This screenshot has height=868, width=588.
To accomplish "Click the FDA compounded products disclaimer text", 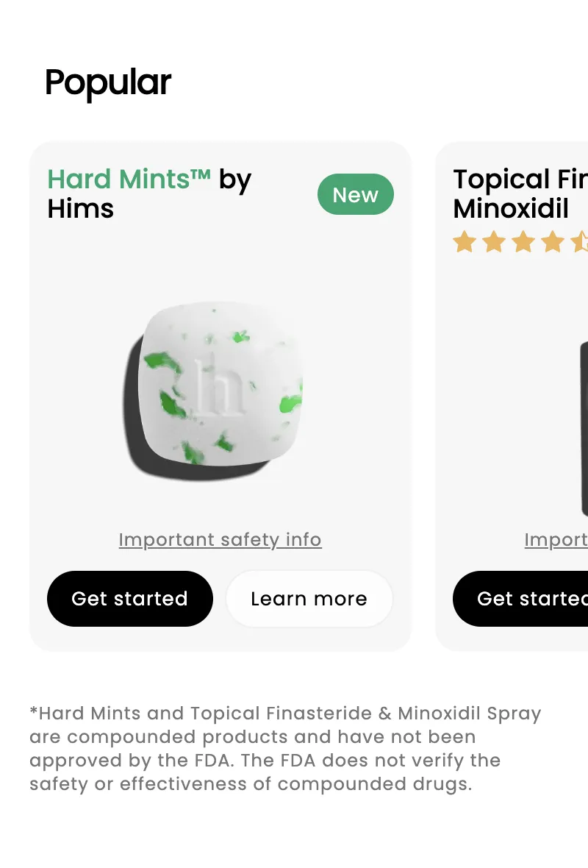I will 285,748.
